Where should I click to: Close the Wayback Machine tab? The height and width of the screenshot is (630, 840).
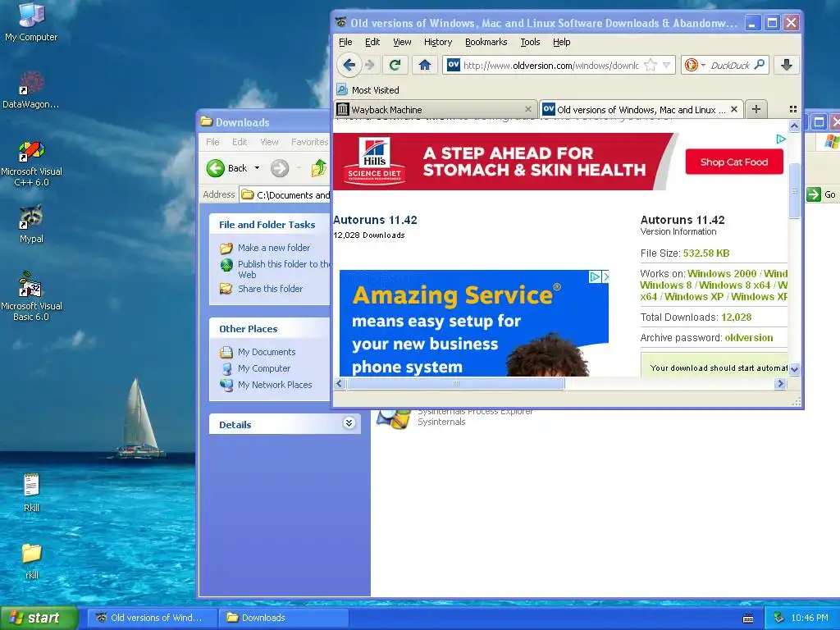[x=527, y=109]
